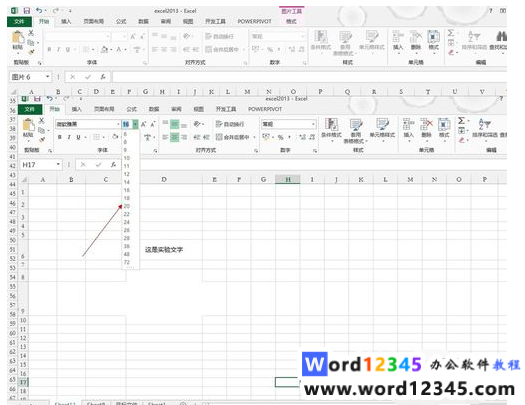
Task: Toggle Italic (I) in the outer ribbon font group
Action: (58, 50)
